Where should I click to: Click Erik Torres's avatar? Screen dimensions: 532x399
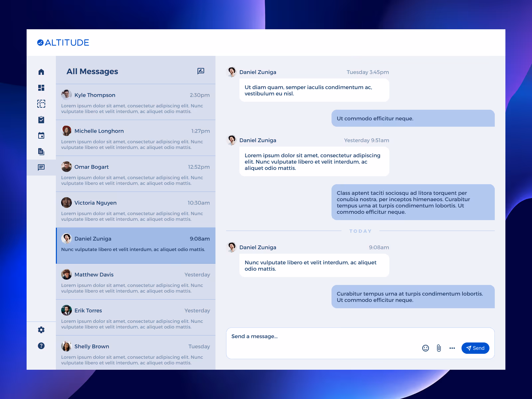(66, 310)
